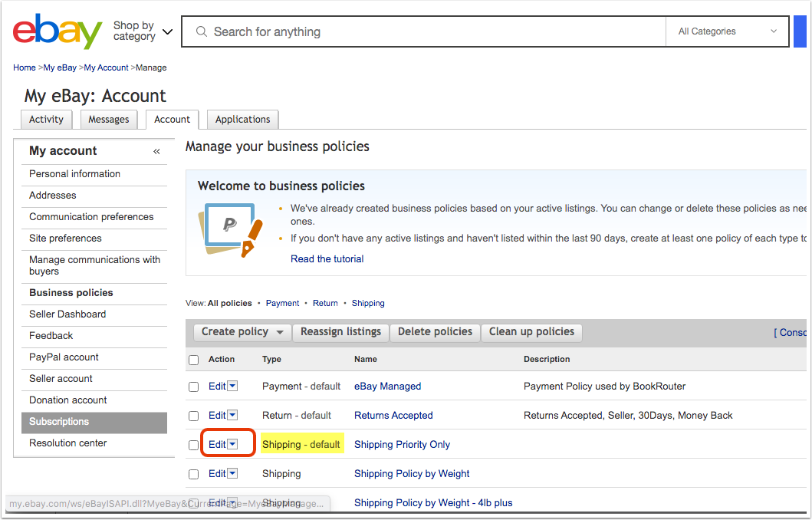Click the Type column header

(272, 360)
